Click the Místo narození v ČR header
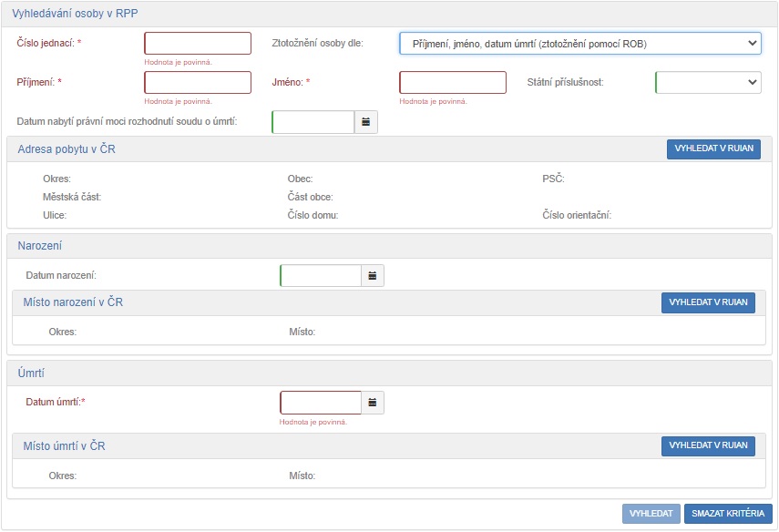 pyautogui.click(x=73, y=302)
